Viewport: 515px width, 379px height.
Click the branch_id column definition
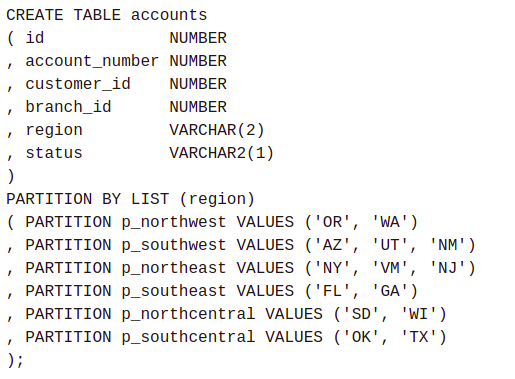coord(126,107)
